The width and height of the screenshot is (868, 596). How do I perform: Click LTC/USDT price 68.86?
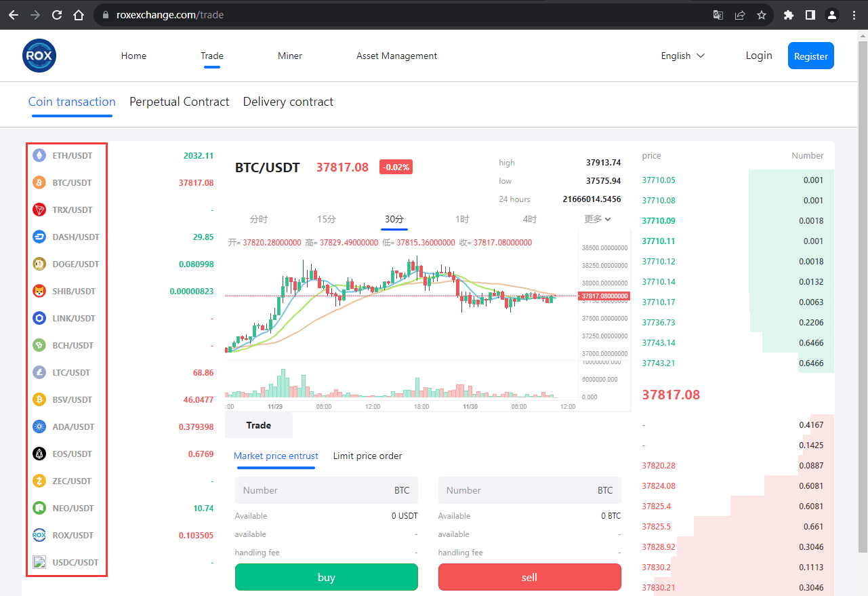click(x=203, y=372)
